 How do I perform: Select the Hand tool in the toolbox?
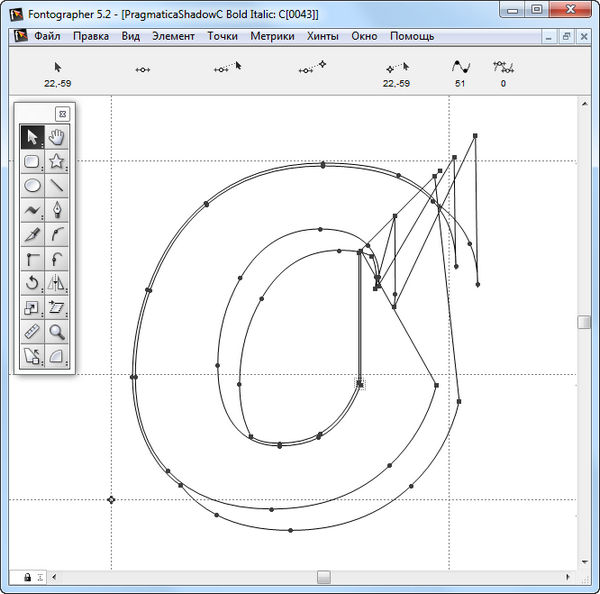(x=58, y=137)
